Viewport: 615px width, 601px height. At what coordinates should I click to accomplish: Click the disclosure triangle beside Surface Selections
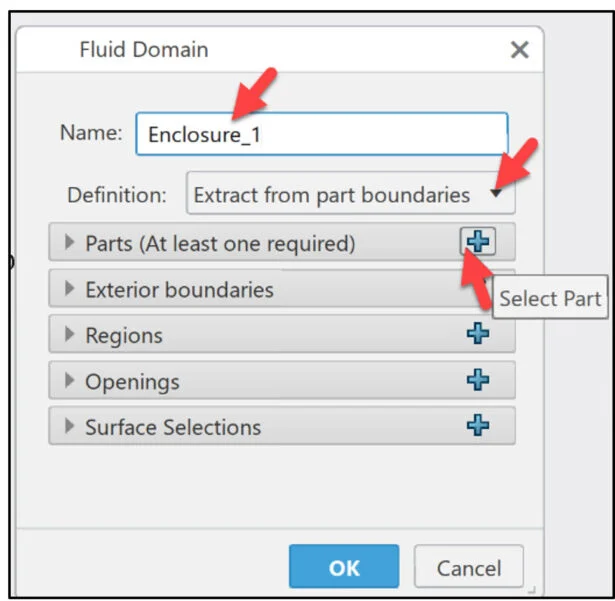coord(69,427)
